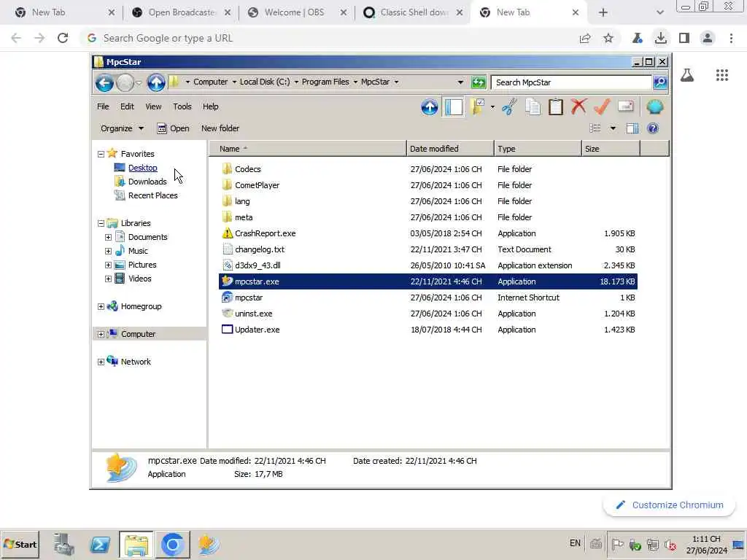Select Recent Places in Favorites
This screenshot has height=560, width=747.
(x=152, y=195)
